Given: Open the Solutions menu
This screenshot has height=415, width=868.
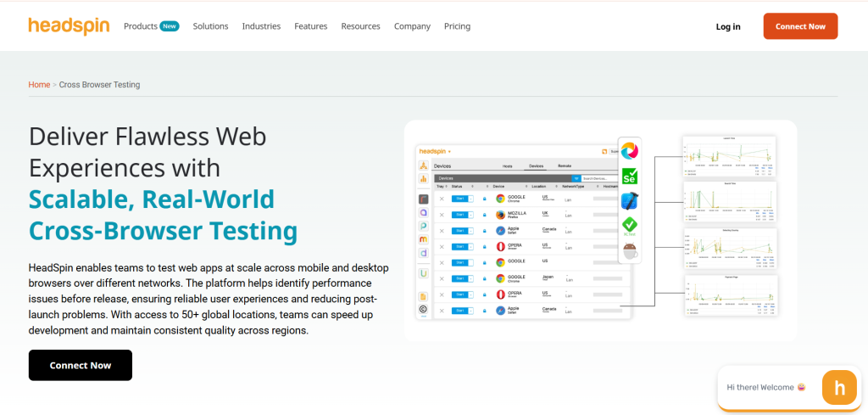Looking at the screenshot, I should click(210, 26).
